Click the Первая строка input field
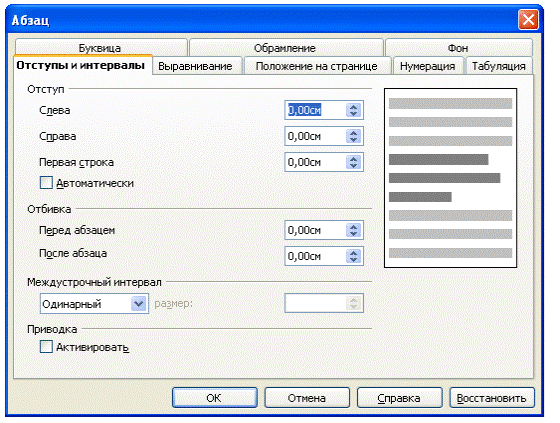 coord(315,162)
